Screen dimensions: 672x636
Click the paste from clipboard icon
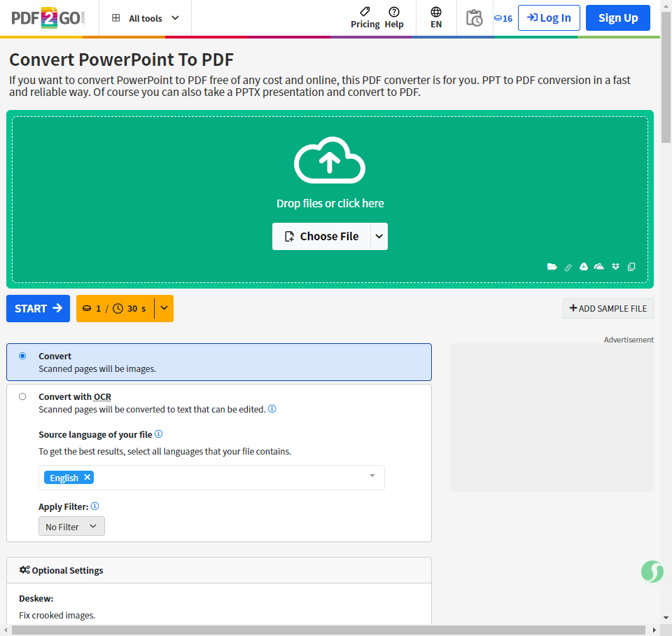tap(631, 267)
